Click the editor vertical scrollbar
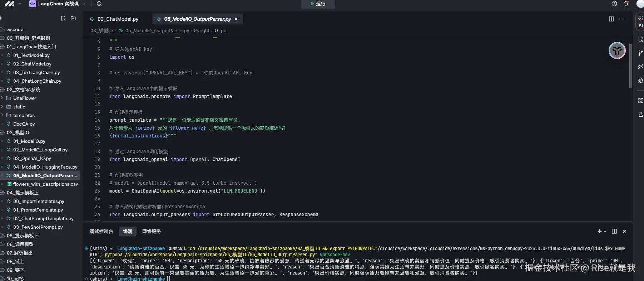This screenshot has width=644, height=281. point(630,66)
